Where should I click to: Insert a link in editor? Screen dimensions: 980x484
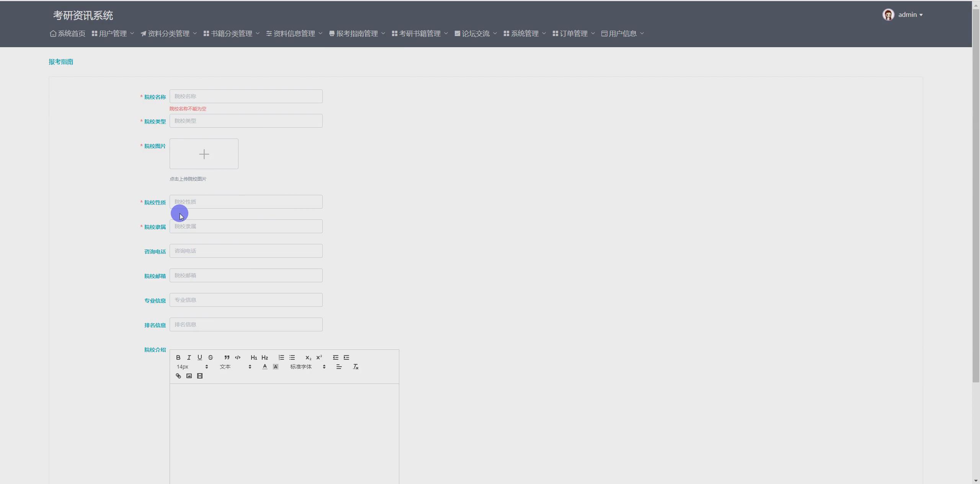click(178, 376)
